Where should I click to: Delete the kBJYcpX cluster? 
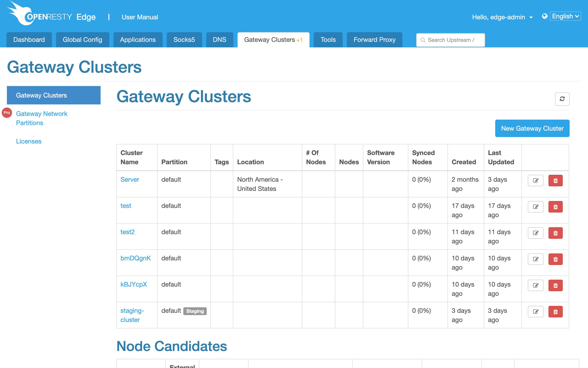tap(555, 285)
